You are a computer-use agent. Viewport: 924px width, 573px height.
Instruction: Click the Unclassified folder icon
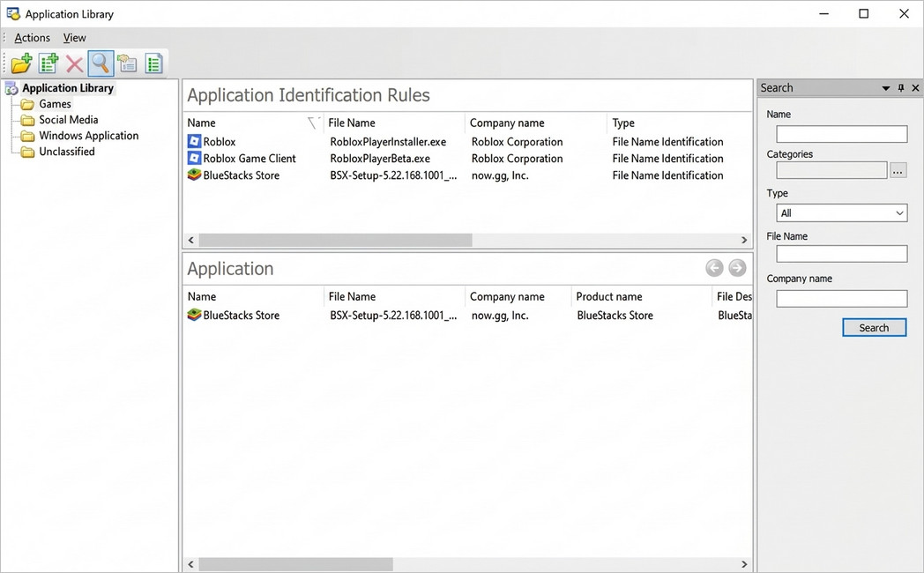(x=27, y=152)
